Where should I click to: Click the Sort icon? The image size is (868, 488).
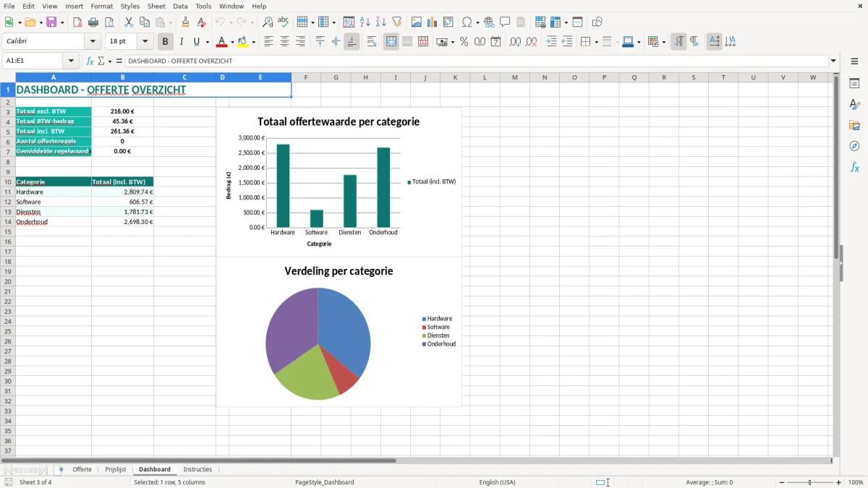click(349, 22)
